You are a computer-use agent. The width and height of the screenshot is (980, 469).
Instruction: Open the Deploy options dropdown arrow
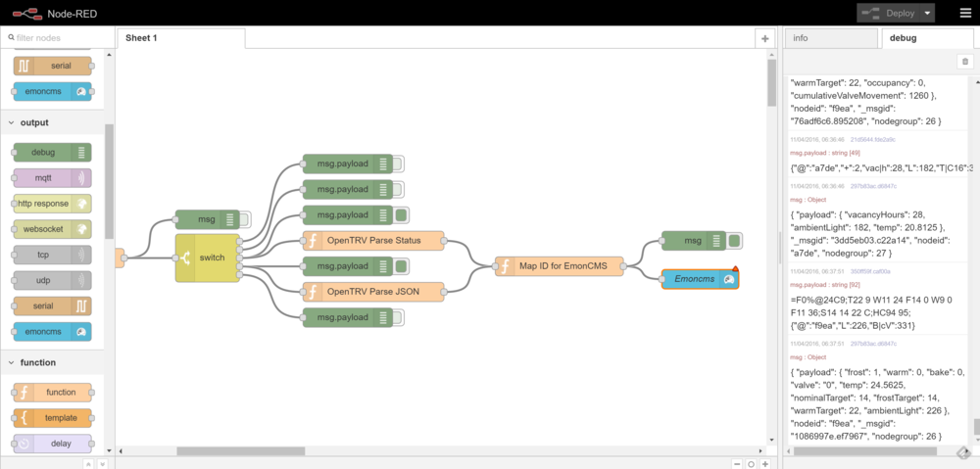coord(928,13)
